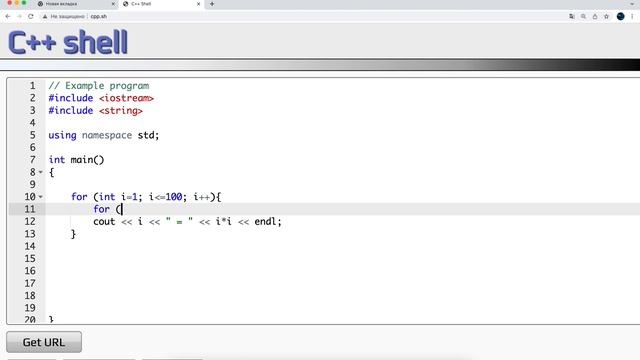Reload the cpp.sh page
This screenshot has width=640, height=360.
tap(31, 16)
